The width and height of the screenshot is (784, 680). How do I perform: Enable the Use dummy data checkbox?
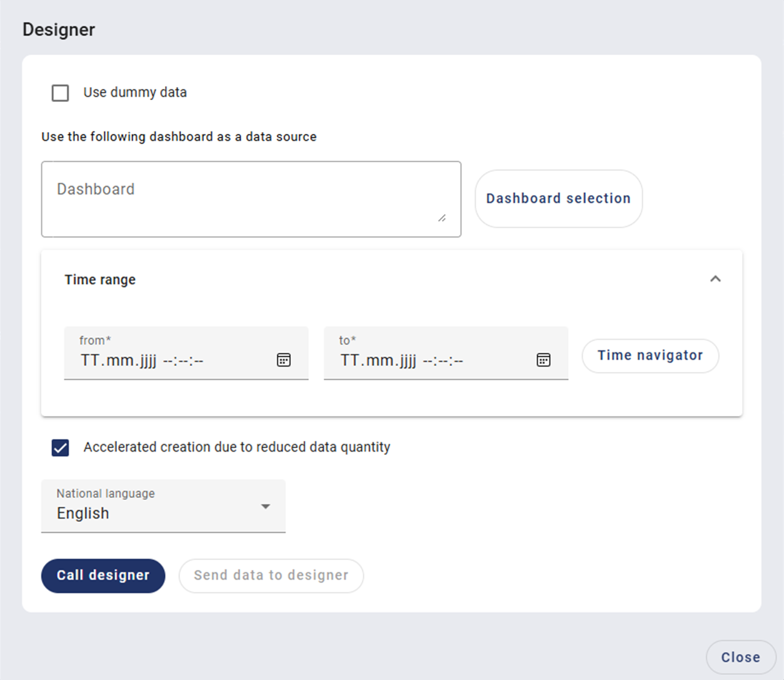[61, 93]
